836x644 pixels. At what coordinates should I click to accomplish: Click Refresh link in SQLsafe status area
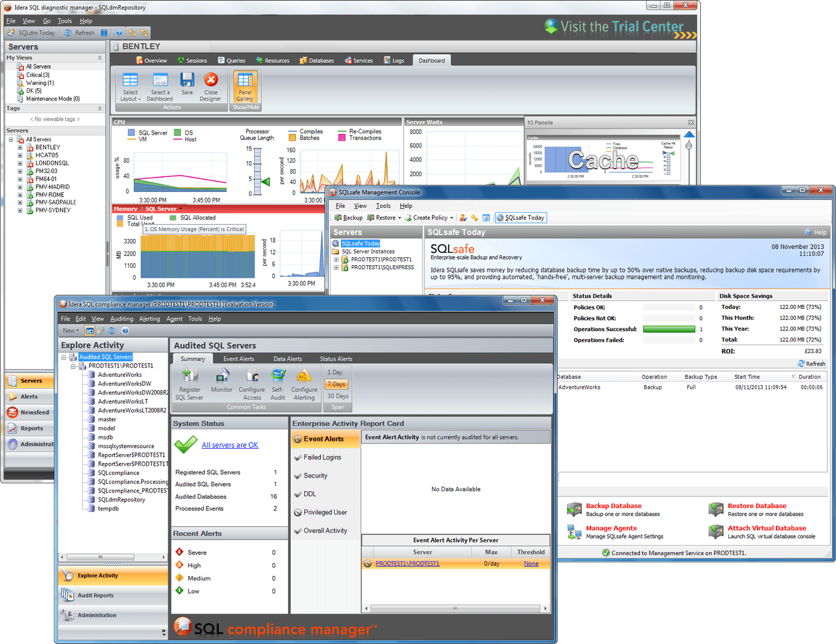click(x=812, y=364)
